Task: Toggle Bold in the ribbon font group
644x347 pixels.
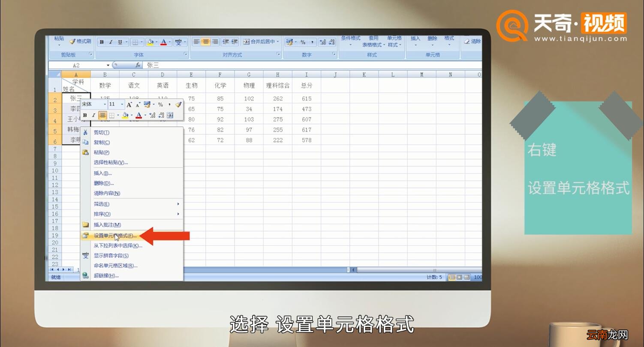Action: point(102,42)
